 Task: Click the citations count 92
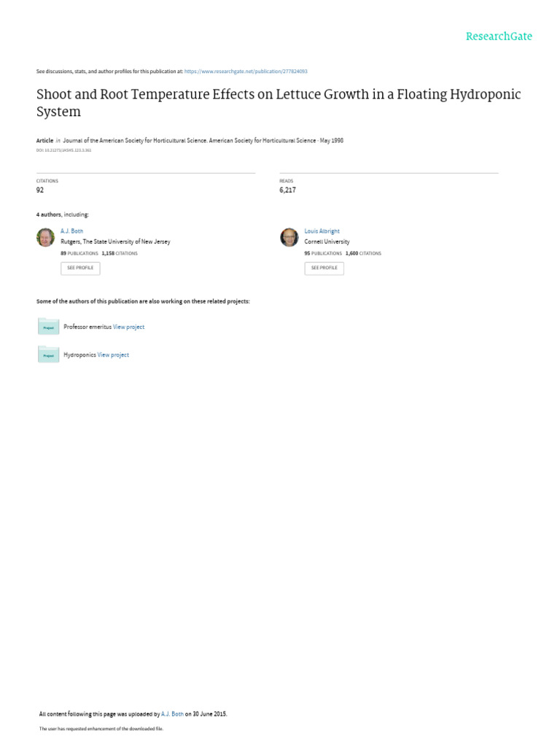[x=40, y=190]
